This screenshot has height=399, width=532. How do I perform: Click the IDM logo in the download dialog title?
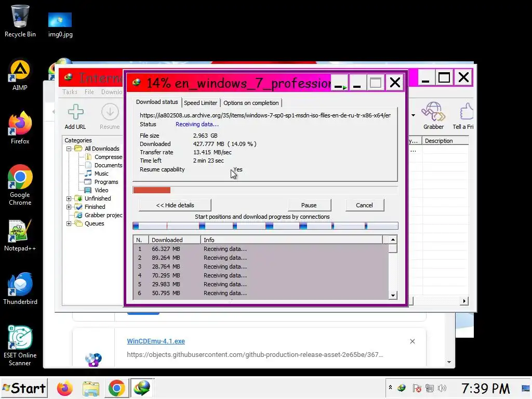[137, 83]
